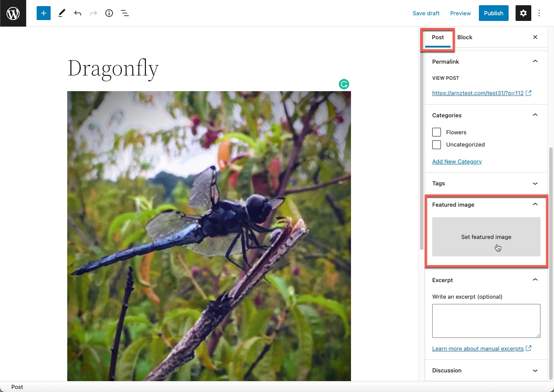Open the arnztest.com permalink URL
Image resolution: width=554 pixels, height=392 pixels.
coord(478,93)
